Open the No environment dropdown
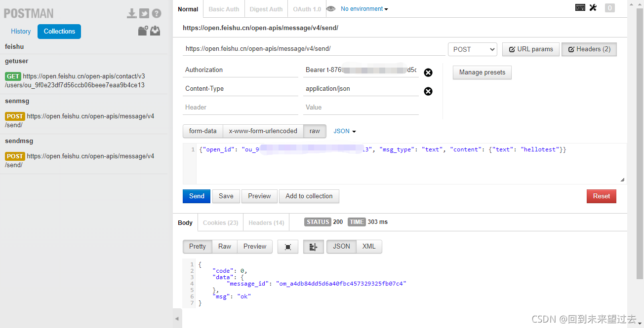This screenshot has height=328, width=644. pos(364,9)
